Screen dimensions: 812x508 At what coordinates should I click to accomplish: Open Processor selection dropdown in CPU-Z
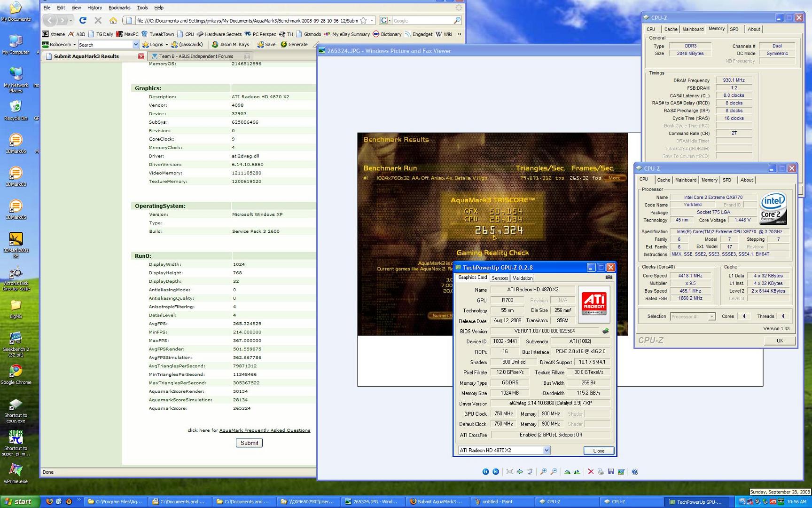[x=711, y=317]
